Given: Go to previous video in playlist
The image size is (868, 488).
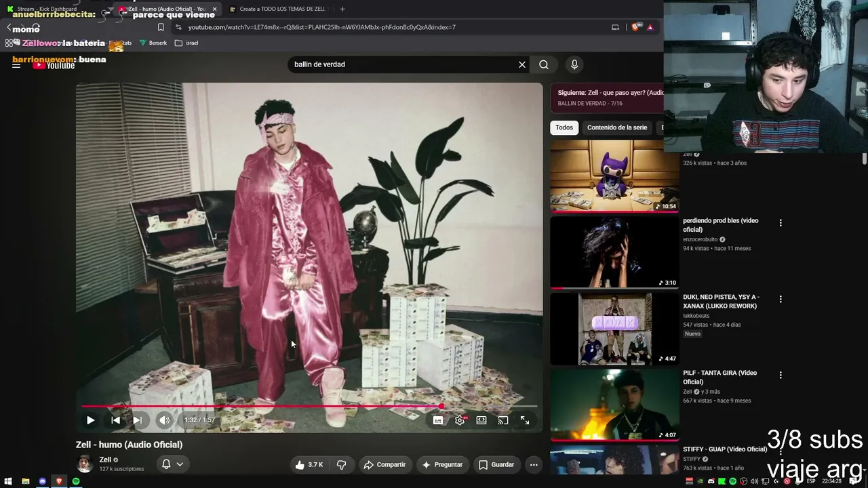Looking at the screenshot, I should pyautogui.click(x=115, y=420).
